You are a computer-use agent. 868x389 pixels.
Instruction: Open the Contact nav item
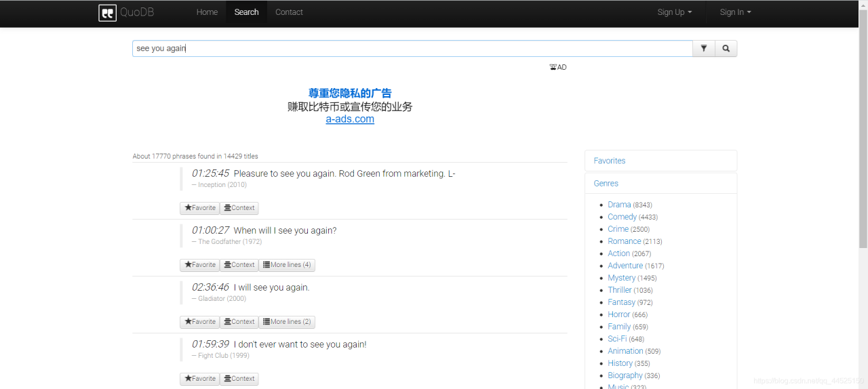pos(289,12)
